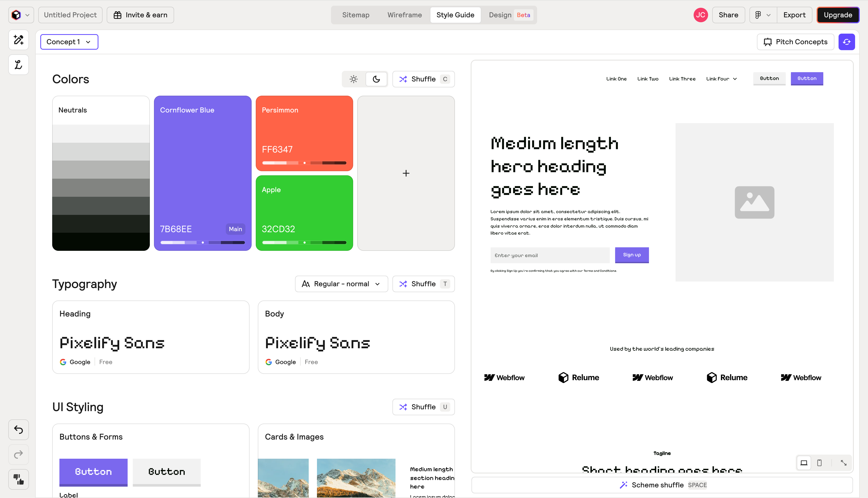Open the Body Pixelify Sans font card
The image size is (868, 498).
point(356,337)
